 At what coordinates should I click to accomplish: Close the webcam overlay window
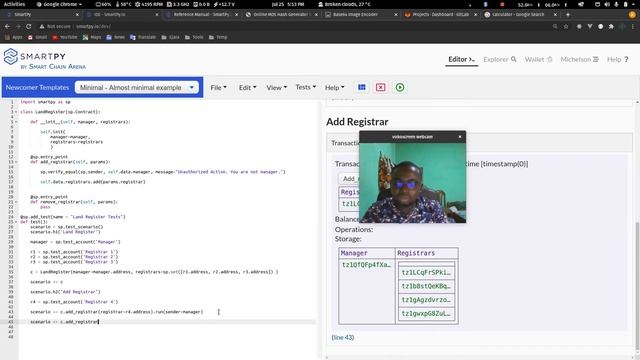[460, 137]
